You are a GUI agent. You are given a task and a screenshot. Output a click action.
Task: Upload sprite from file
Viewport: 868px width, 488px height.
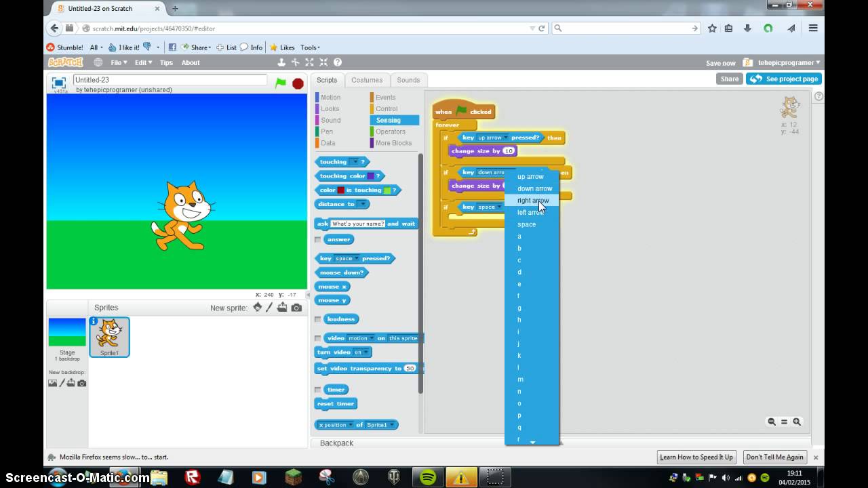tap(282, 307)
